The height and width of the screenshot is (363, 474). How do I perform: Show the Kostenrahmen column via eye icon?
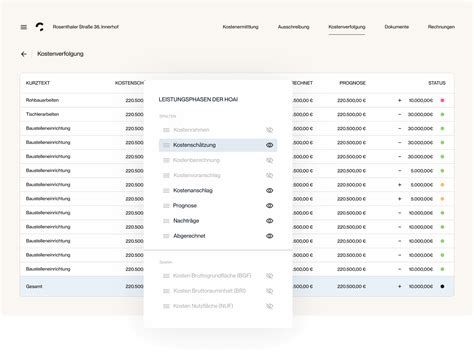[x=270, y=130]
